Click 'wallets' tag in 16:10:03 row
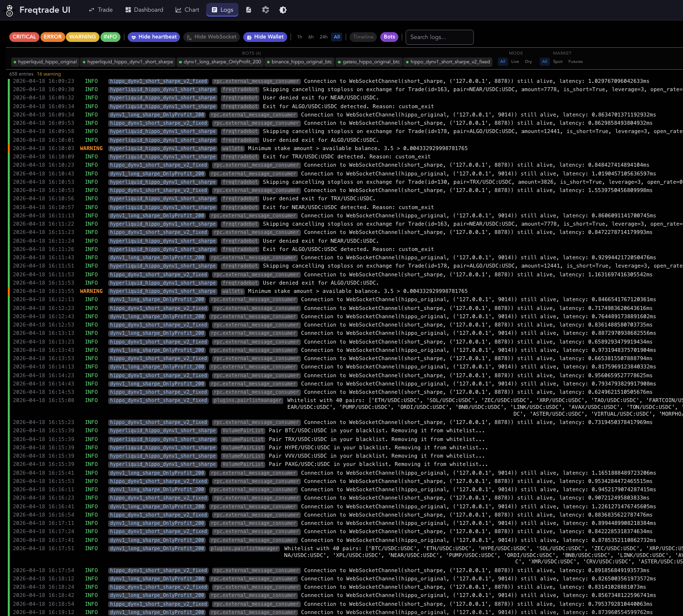 click(x=233, y=149)
